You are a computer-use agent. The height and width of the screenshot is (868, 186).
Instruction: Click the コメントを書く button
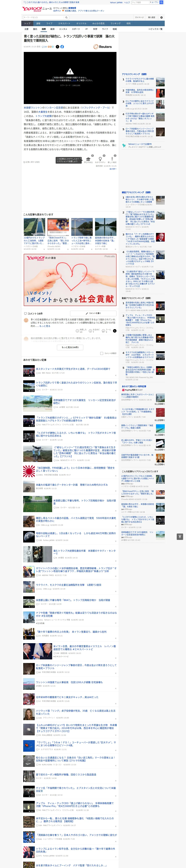93,313
